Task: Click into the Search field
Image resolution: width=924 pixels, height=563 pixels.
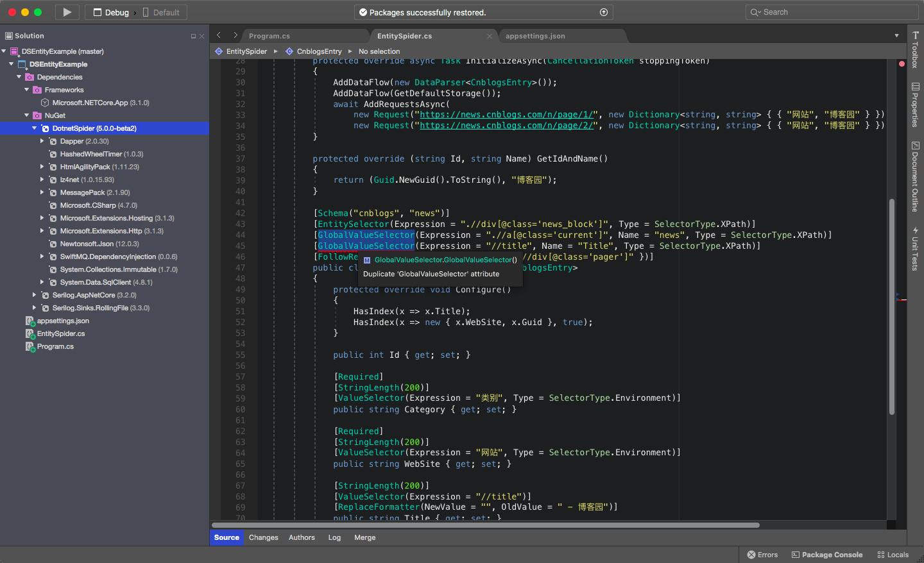Action: tap(830, 12)
